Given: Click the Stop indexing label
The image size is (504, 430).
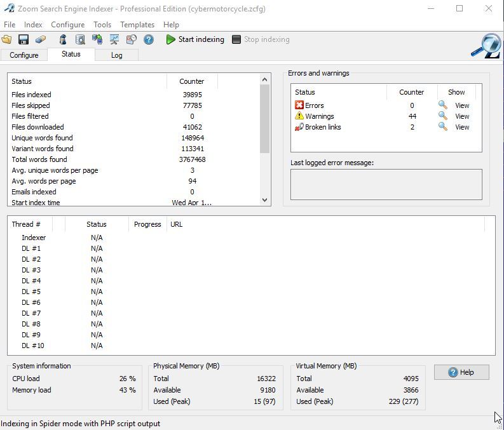Looking at the screenshot, I should (x=267, y=39).
